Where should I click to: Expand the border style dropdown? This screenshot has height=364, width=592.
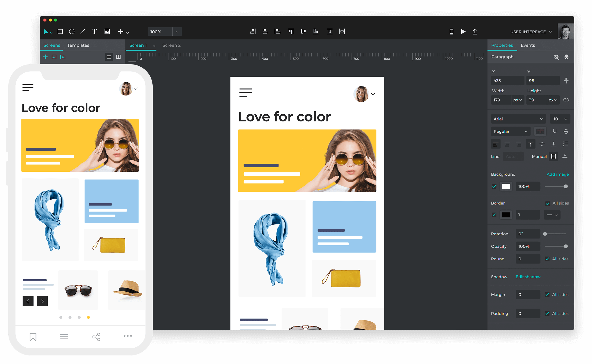pos(552,215)
